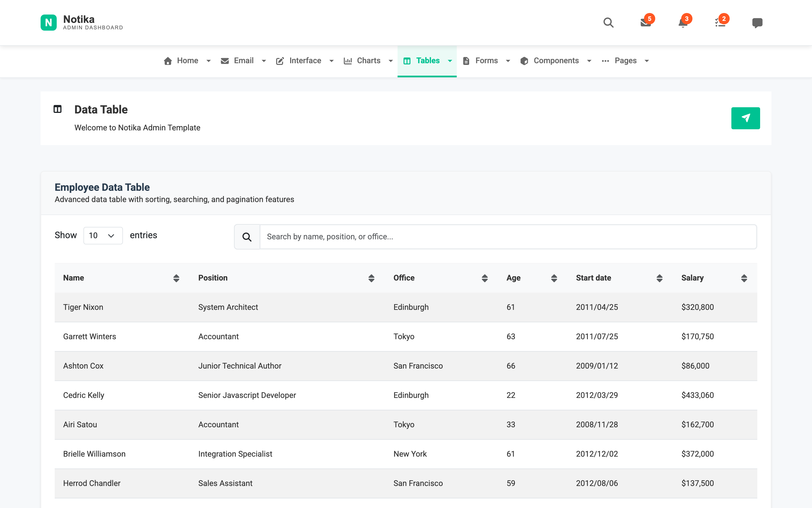The height and width of the screenshot is (508, 812).
Task: Sort the table by Name column
Action: [x=176, y=278]
